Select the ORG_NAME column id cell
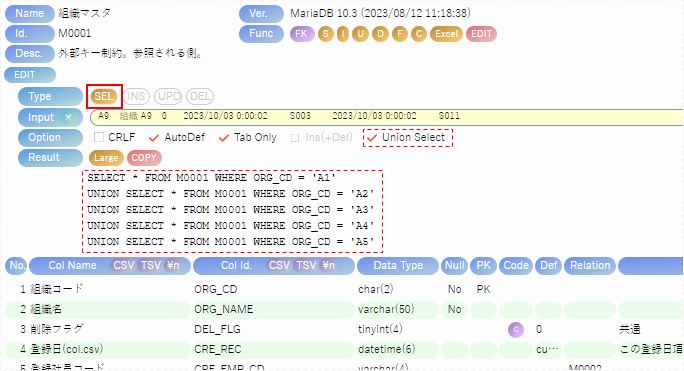The image size is (684, 371). point(223,309)
